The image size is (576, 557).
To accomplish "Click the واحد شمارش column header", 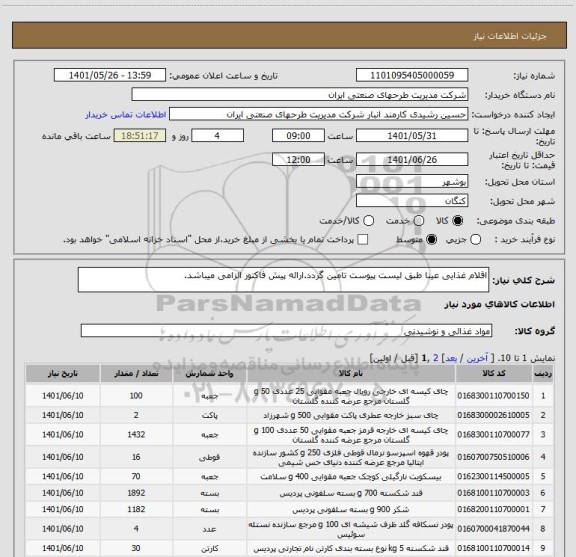I will point(209,374).
